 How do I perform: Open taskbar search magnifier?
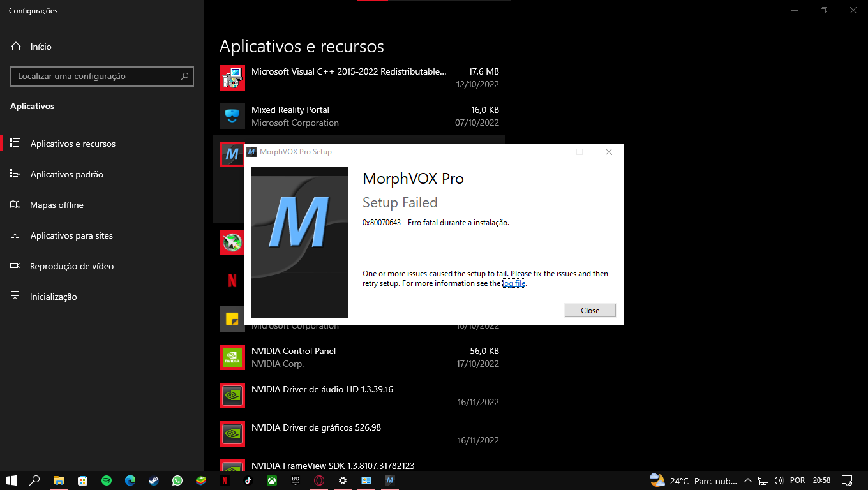tap(35, 480)
